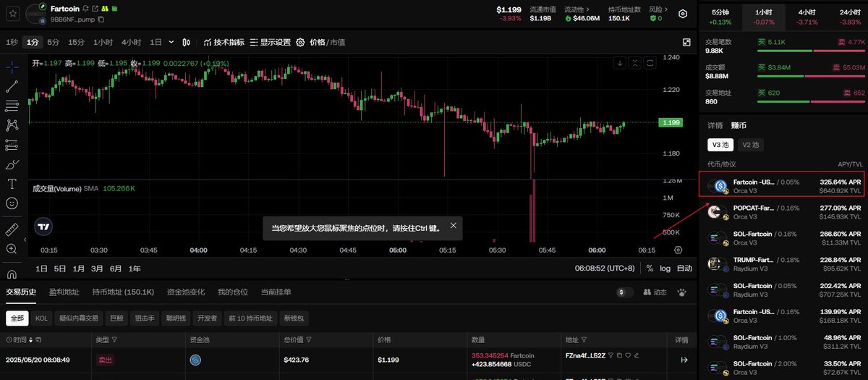Click the collapse panes chart button
The width and height of the screenshot is (868, 380).
click(634, 63)
